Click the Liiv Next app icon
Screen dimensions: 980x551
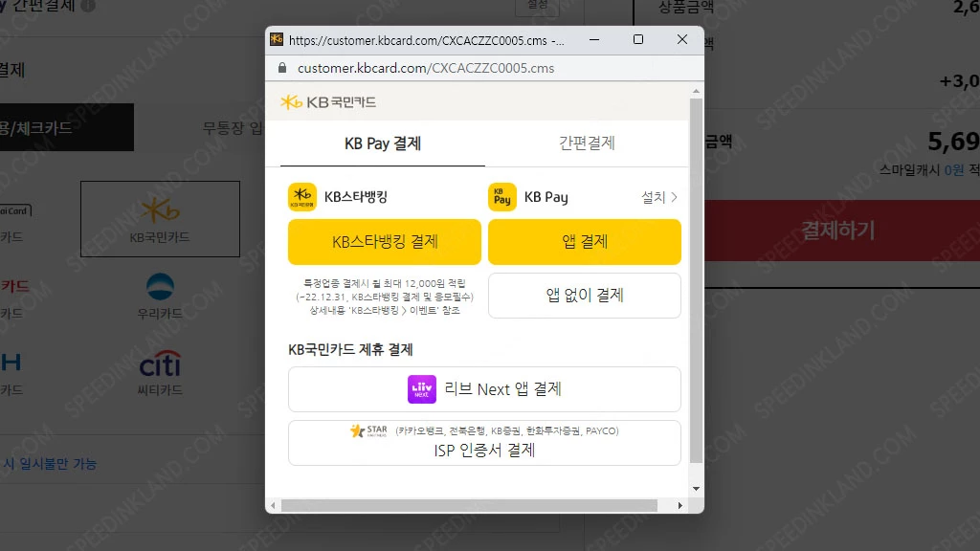click(422, 389)
